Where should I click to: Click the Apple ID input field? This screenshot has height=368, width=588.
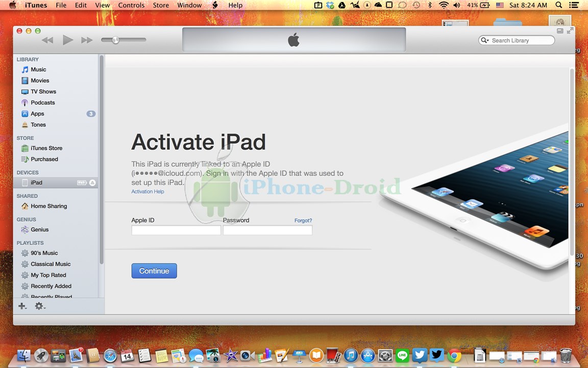[x=176, y=231]
